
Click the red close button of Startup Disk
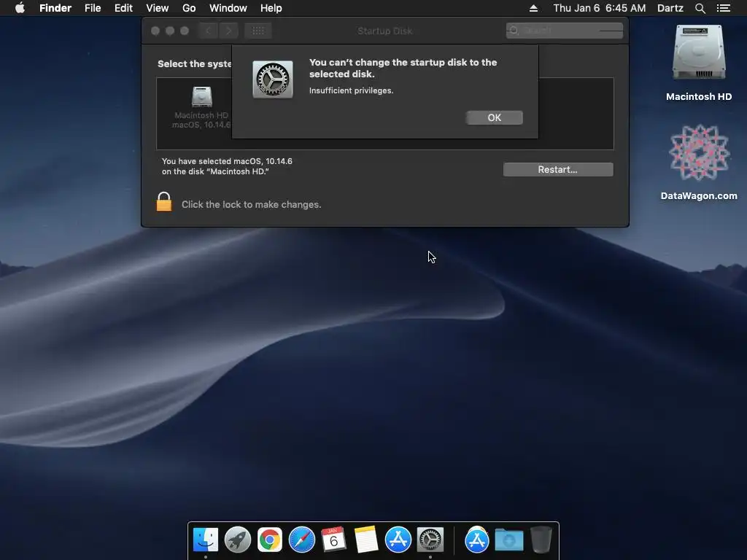pyautogui.click(x=155, y=31)
